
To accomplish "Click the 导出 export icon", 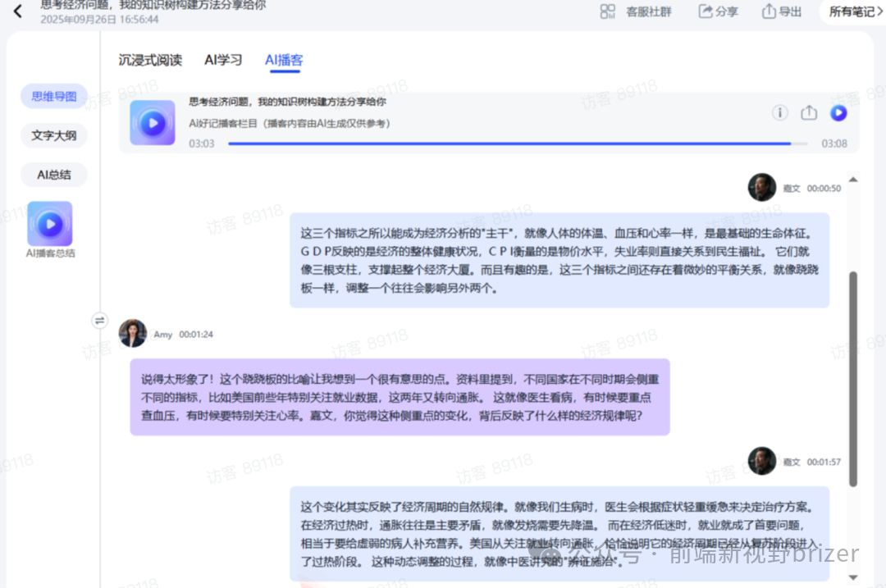I will tap(767, 12).
